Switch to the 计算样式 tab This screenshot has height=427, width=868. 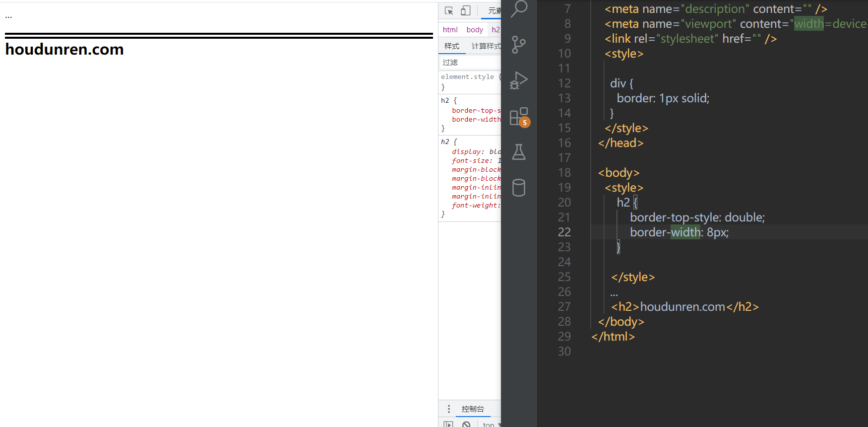click(486, 46)
